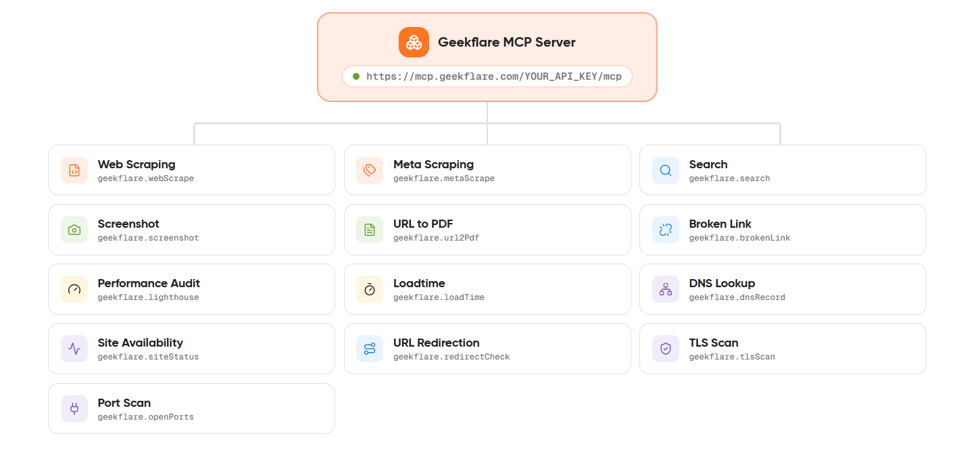980x471 pixels.
Task: Open the DNS Lookup card title
Action: click(722, 283)
